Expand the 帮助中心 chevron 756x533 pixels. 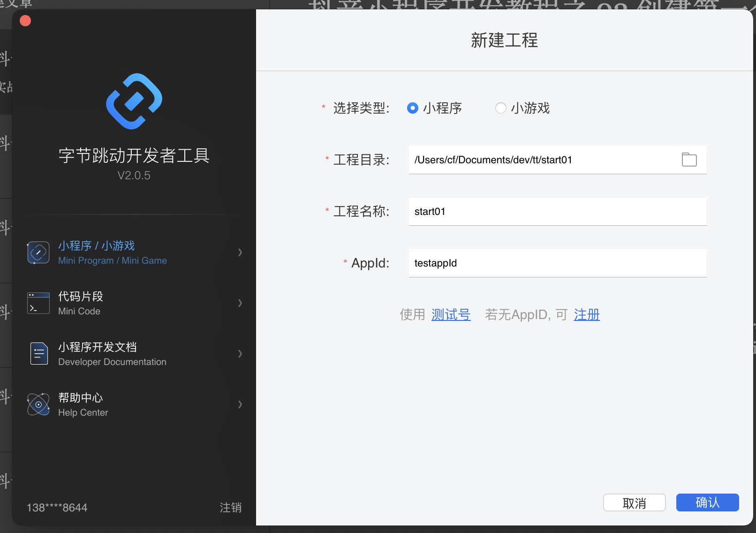[x=240, y=404]
